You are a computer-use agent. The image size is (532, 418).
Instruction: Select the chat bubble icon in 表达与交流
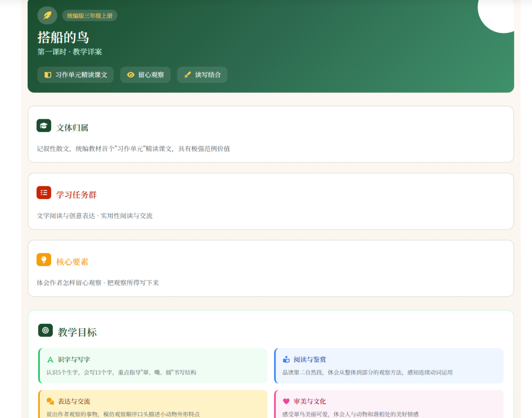click(49, 401)
